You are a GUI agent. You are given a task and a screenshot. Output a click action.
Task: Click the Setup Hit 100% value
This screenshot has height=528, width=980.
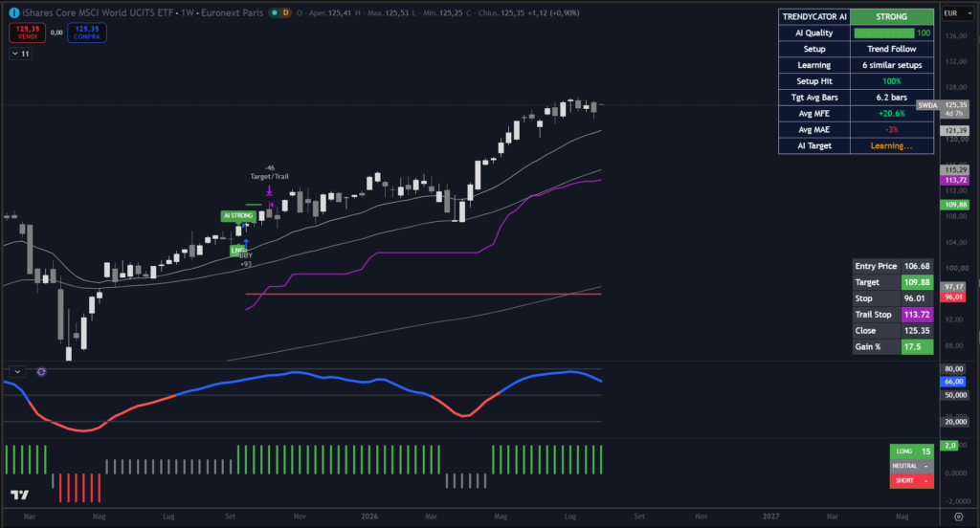coord(892,81)
